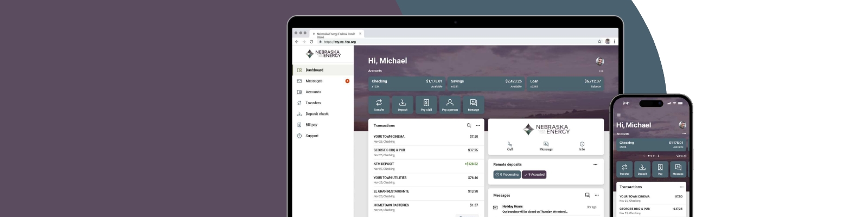868x217 pixels.
Task: Tap the Deposit button on the phone
Action: coord(642,169)
